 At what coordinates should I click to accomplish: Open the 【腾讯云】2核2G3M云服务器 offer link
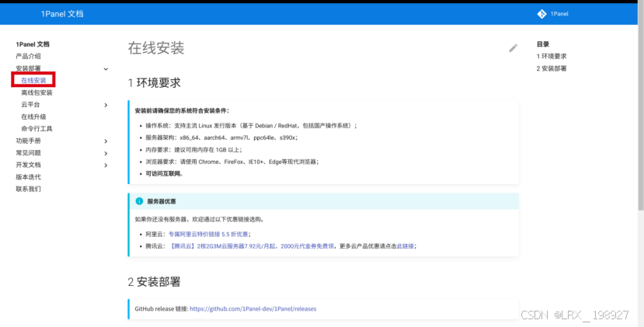click(x=252, y=246)
